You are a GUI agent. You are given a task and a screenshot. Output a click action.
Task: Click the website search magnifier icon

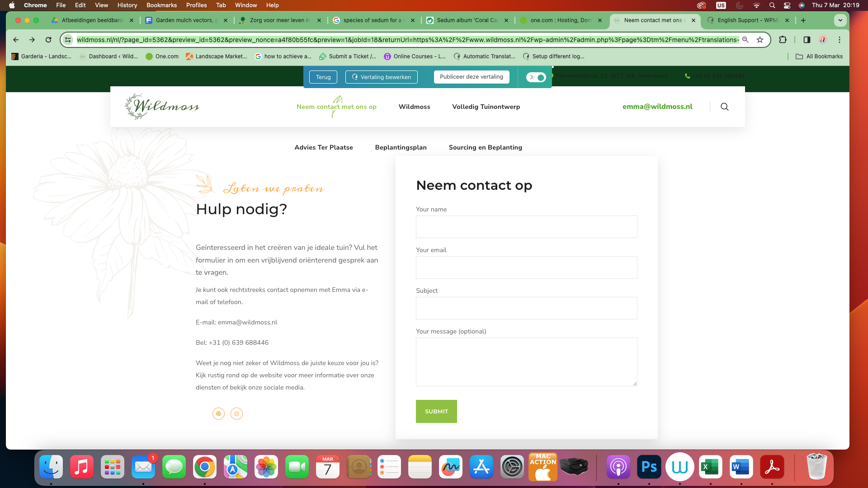[x=724, y=107]
